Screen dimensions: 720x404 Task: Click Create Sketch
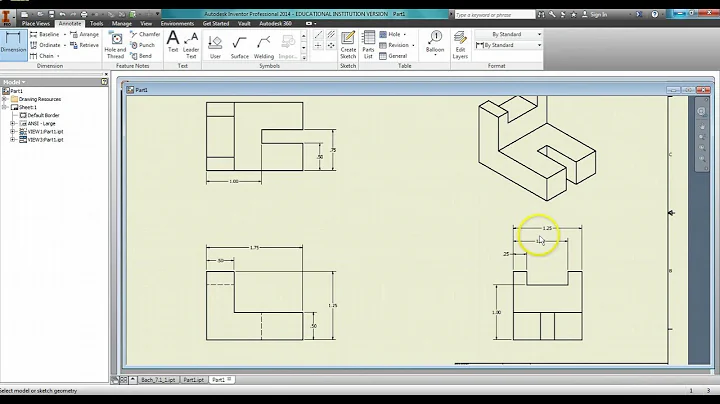(348, 45)
